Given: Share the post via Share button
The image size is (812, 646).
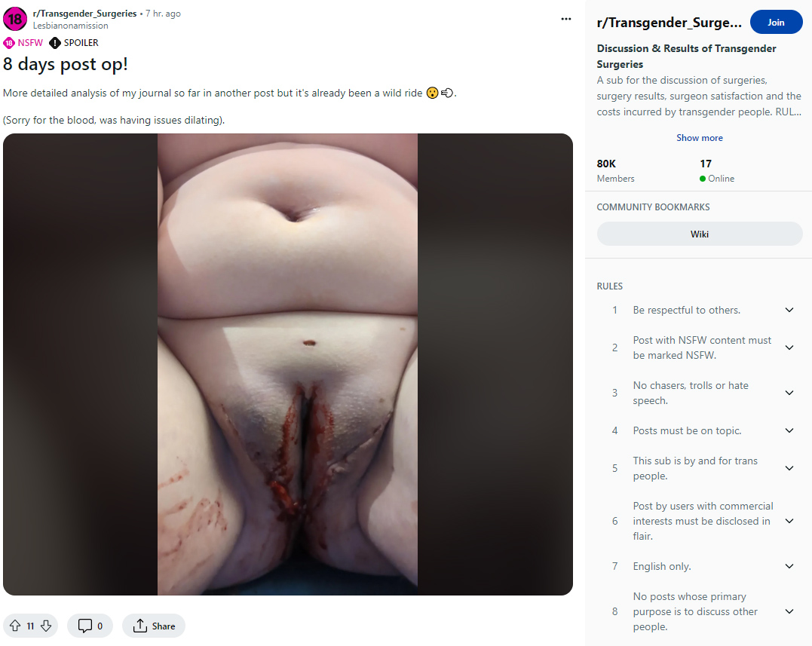Looking at the screenshot, I should point(154,626).
